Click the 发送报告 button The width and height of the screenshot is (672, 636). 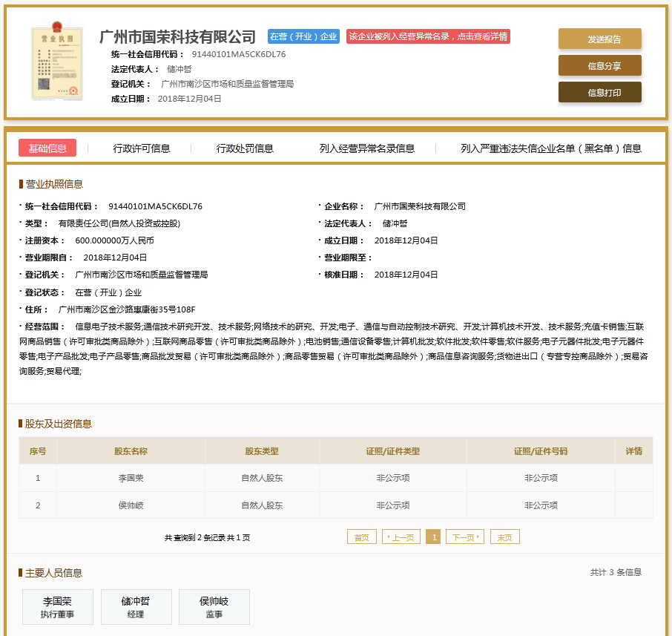[x=599, y=39]
